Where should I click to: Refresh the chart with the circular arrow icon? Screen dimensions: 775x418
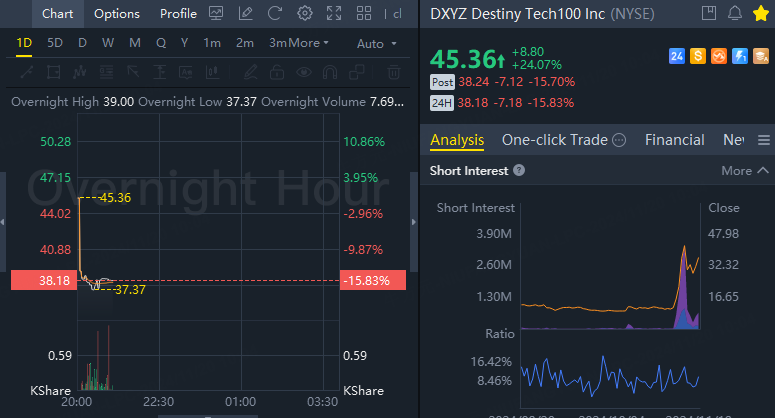tap(275, 13)
